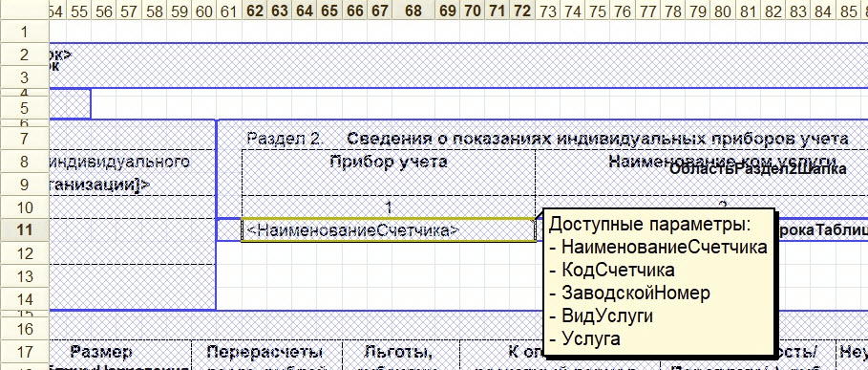Select column header 68
The image size is (868, 370).
413,11
